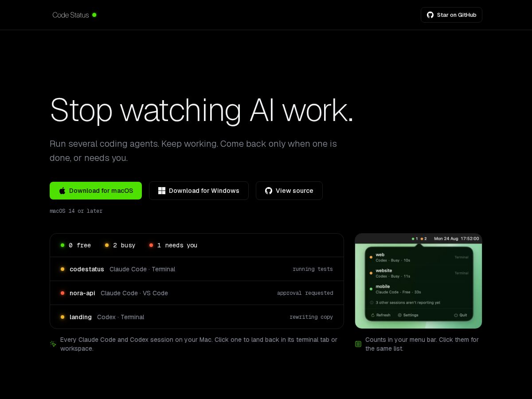Click the Download for Windows button
Screen dimensions: 532x399
tap(199, 191)
